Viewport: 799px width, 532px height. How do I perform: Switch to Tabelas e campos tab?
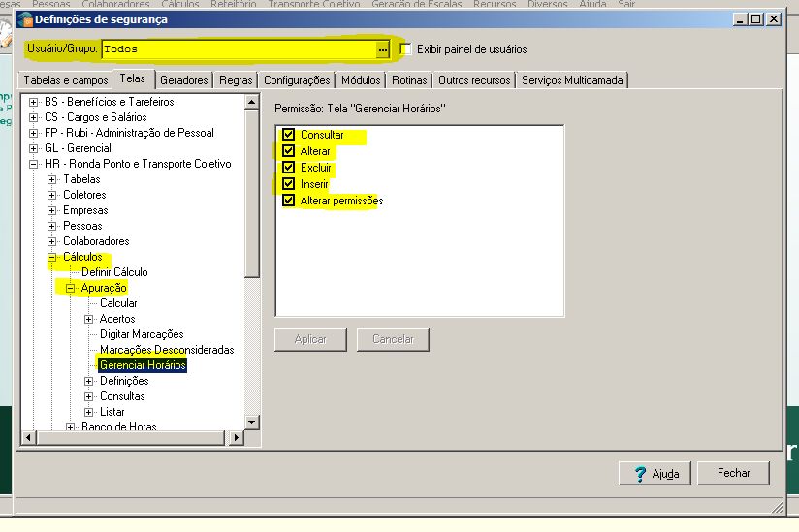[66, 80]
